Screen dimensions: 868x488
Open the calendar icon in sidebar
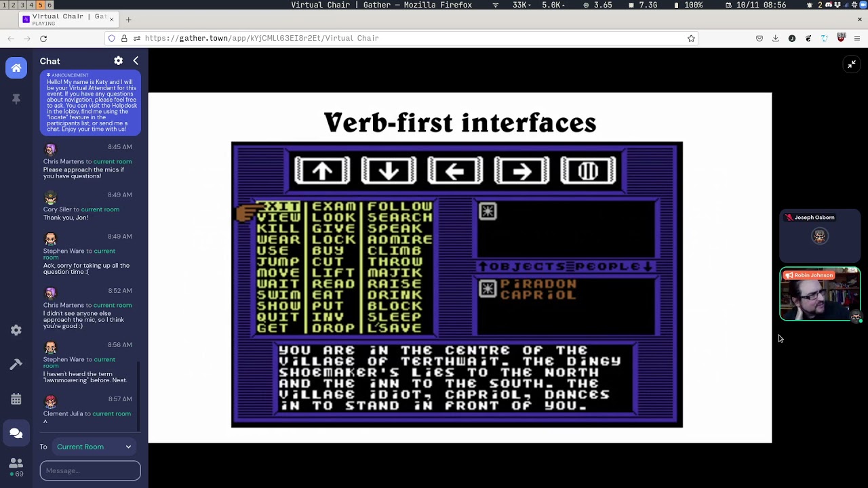pos(16,399)
